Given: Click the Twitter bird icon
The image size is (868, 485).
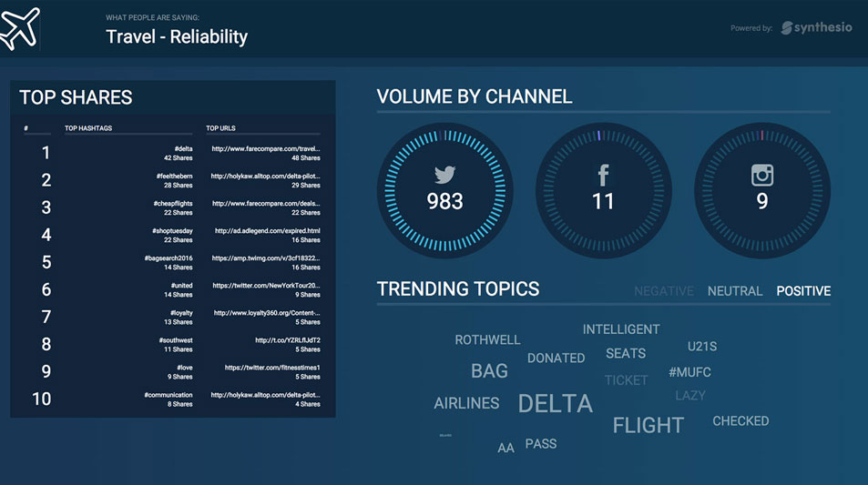Looking at the screenshot, I should pos(444,175).
